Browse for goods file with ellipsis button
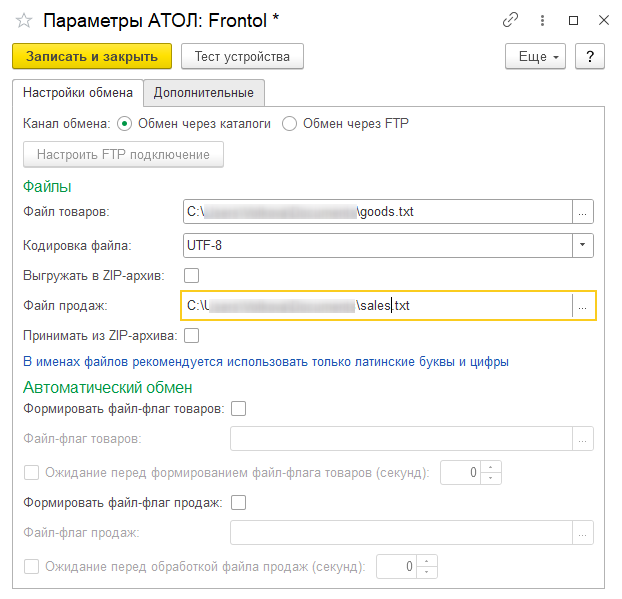This screenshot has height=599, width=622. (583, 211)
